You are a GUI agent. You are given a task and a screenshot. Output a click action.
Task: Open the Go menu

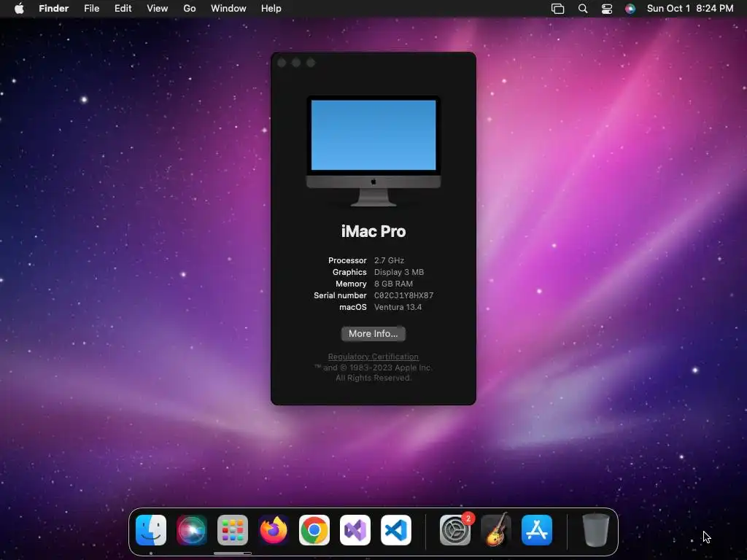click(190, 9)
